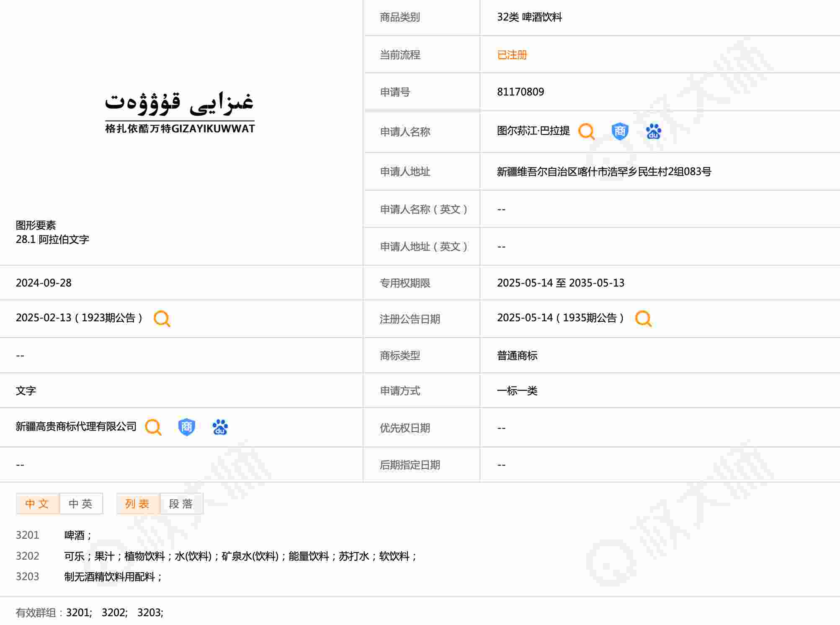
Task: Click Baidu paw icon beside applicant name
Action: [653, 131]
